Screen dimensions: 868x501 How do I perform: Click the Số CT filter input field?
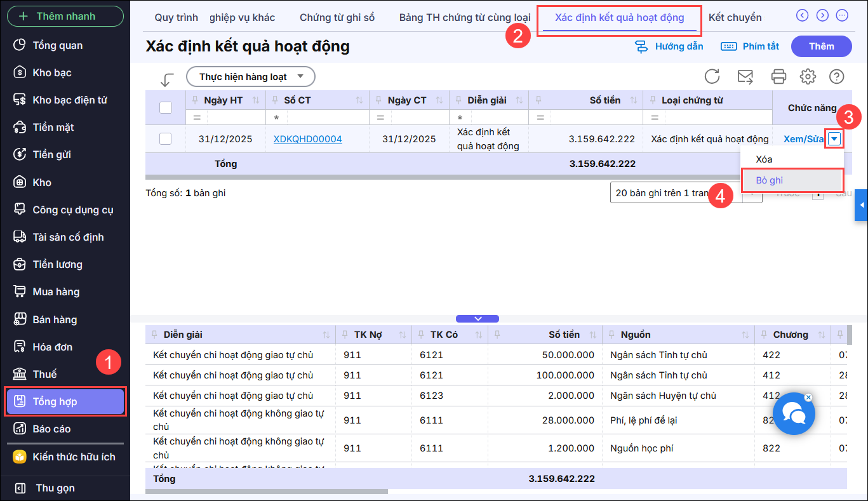point(326,117)
